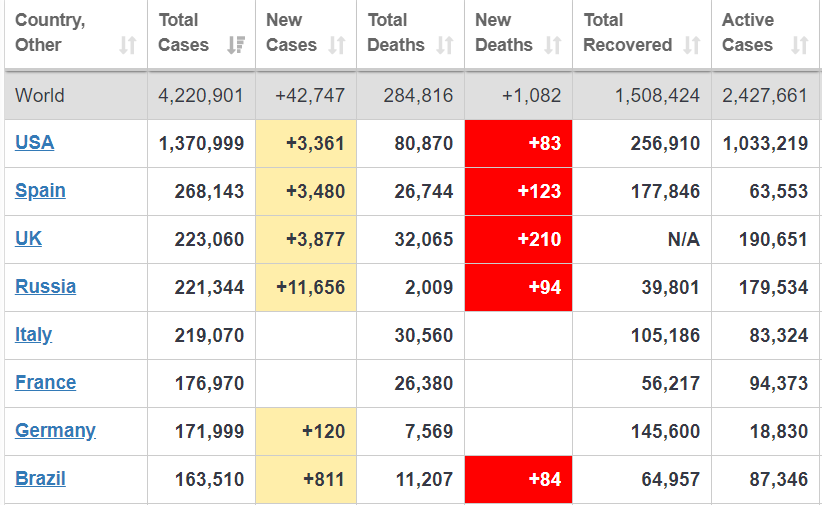Select the red +210 New Deaths cell
This screenshot has height=505, width=822.
pos(519,239)
